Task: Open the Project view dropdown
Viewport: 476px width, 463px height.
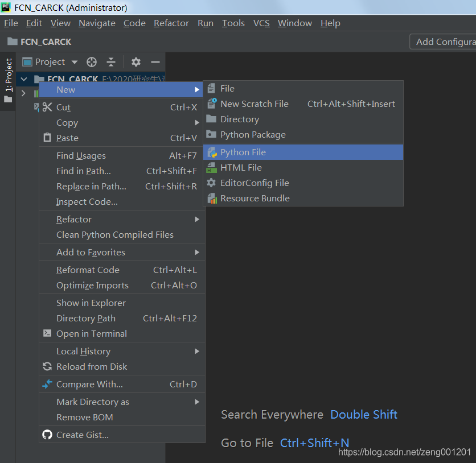Action: 75,62
